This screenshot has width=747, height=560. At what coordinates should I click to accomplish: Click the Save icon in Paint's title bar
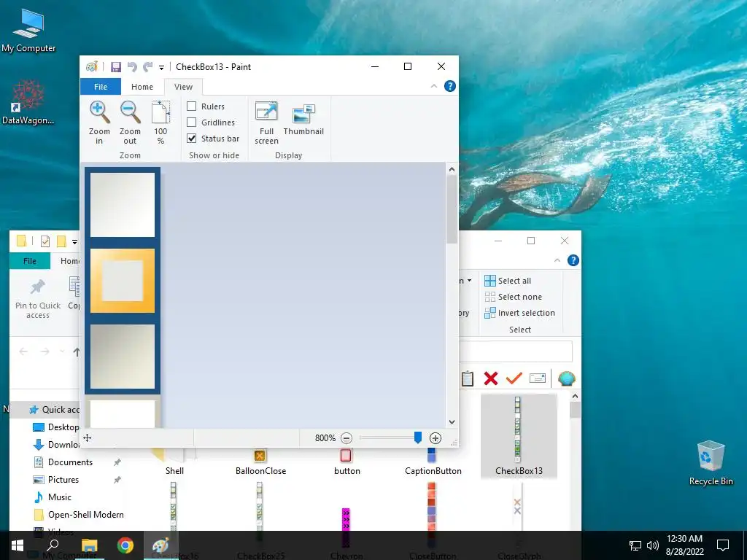pyautogui.click(x=116, y=66)
